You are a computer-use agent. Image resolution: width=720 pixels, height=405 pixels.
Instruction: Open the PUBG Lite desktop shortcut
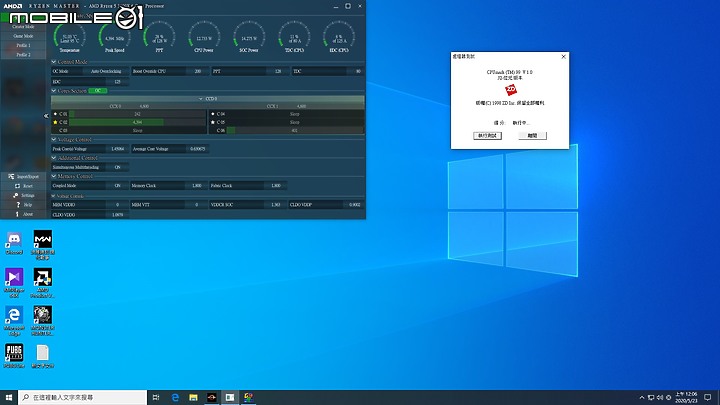[14, 356]
